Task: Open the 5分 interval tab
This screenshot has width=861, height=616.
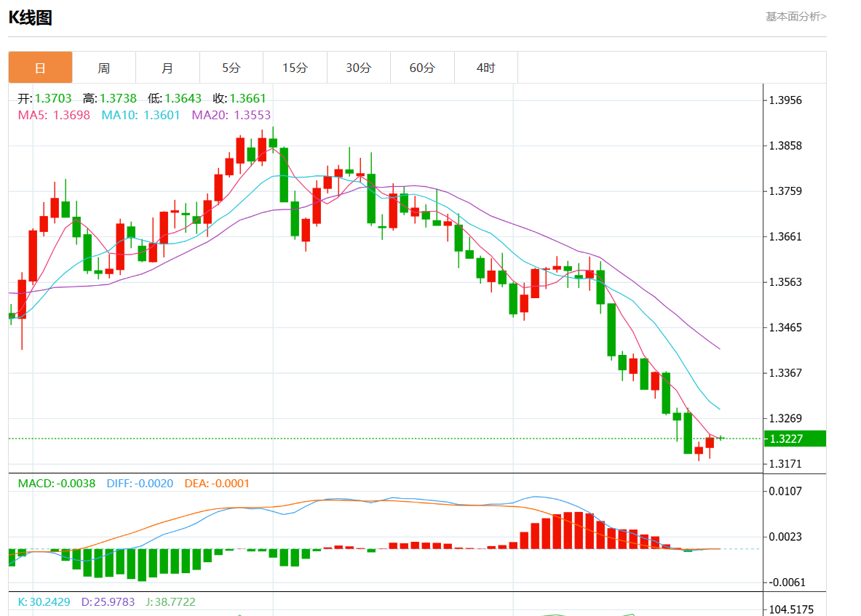Action: pyautogui.click(x=231, y=68)
